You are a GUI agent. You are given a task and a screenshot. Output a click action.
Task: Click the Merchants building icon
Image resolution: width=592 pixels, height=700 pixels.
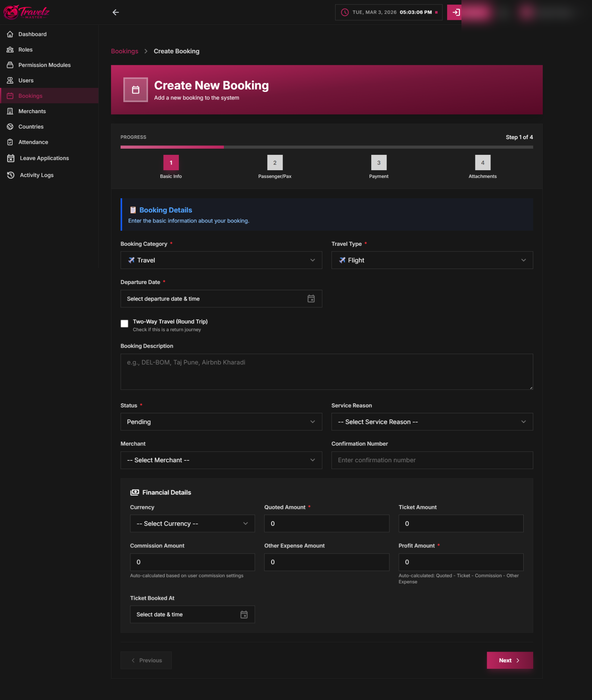[x=10, y=111]
